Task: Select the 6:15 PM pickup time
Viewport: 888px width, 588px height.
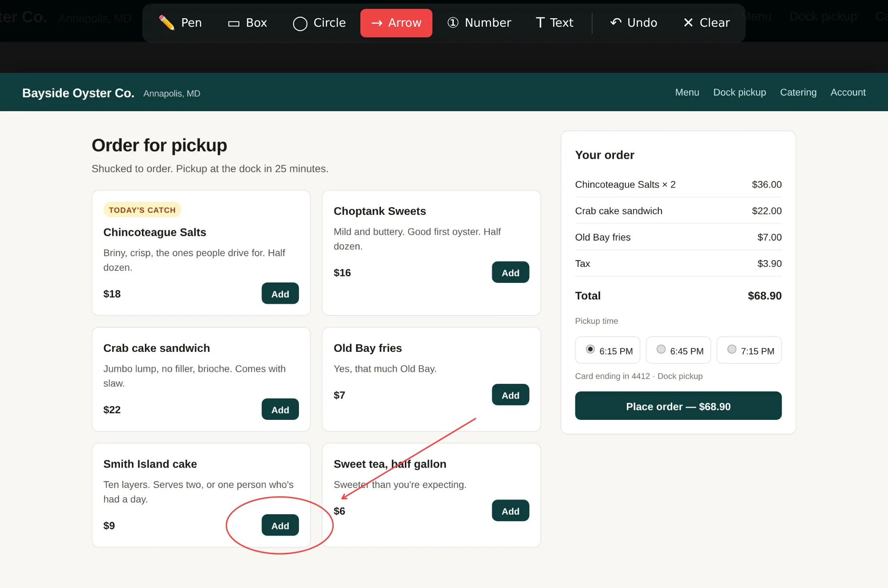Action: tap(607, 350)
